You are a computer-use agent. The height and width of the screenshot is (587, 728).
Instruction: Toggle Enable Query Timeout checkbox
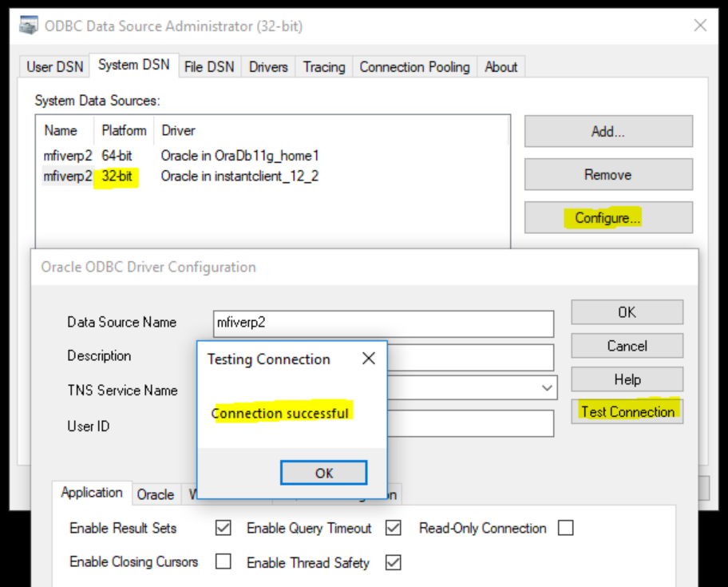(x=393, y=528)
